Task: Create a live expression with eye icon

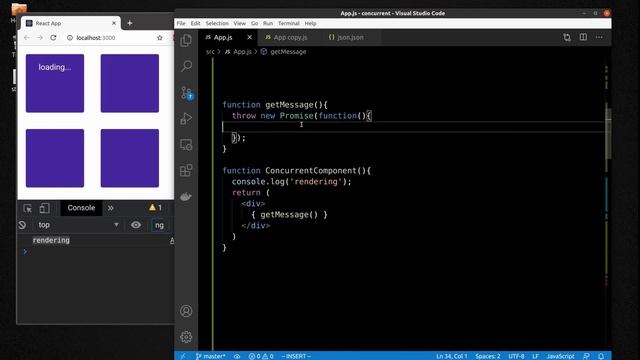Action: coord(136,225)
